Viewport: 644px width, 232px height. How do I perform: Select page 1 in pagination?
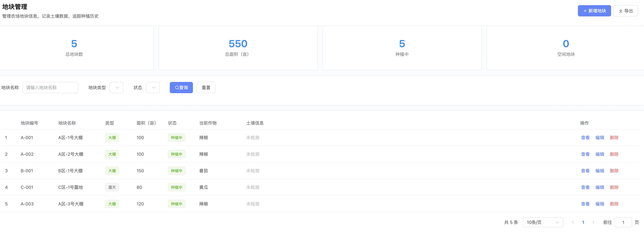583,222
